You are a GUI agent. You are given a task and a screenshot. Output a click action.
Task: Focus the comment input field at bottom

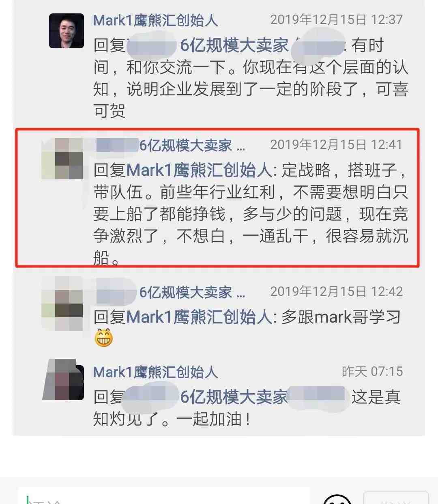164,497
